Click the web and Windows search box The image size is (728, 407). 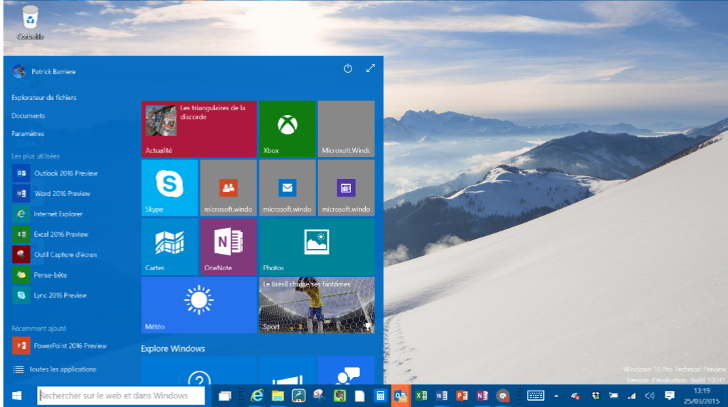coord(120,396)
